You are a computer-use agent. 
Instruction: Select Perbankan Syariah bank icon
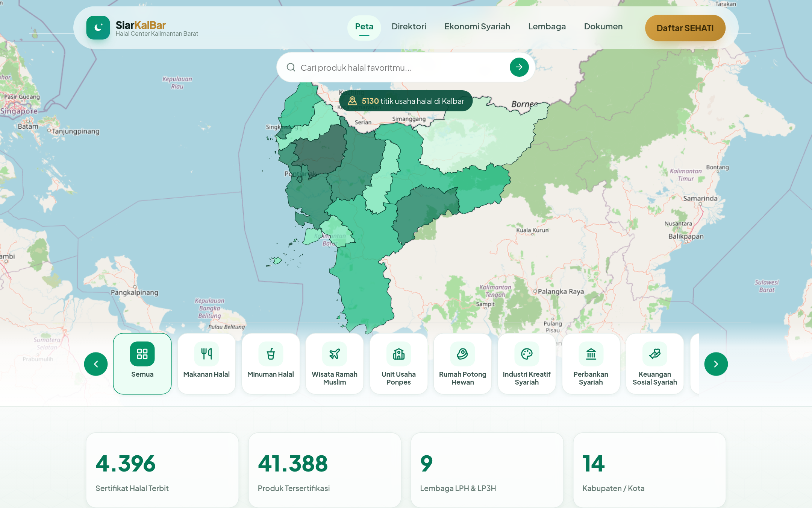click(591, 354)
